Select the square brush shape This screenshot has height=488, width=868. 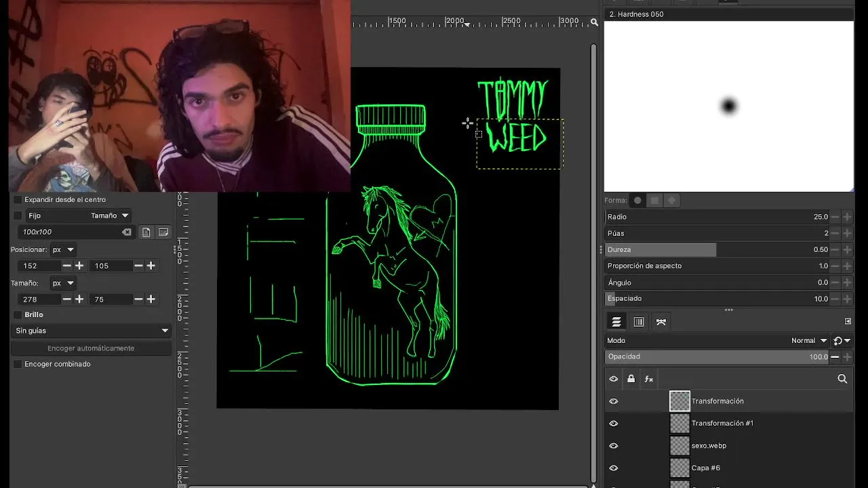[x=654, y=201]
